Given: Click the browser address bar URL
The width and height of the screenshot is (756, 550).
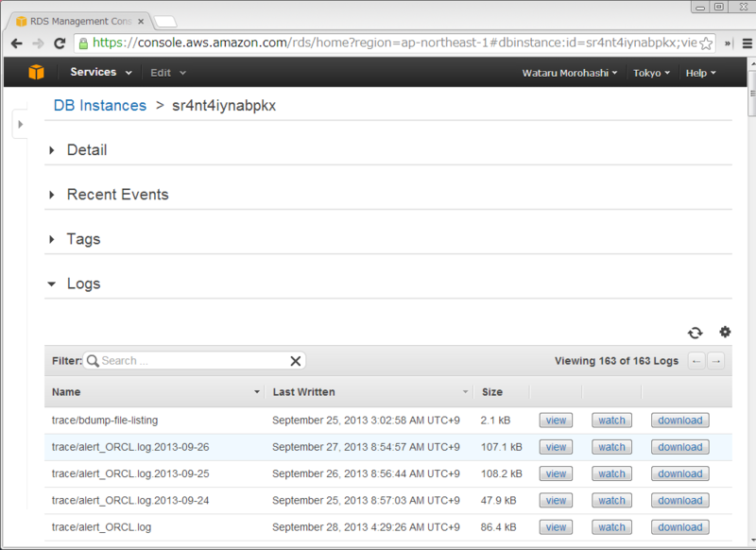Looking at the screenshot, I should 394,43.
